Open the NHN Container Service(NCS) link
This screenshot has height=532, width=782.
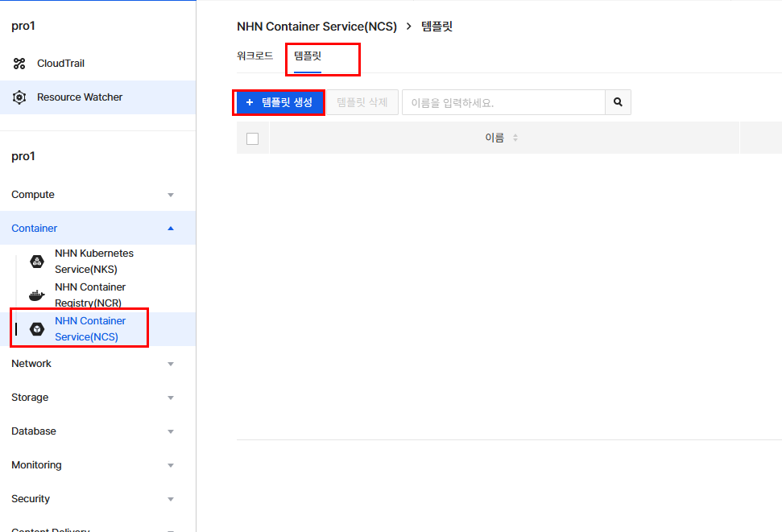tap(90, 329)
